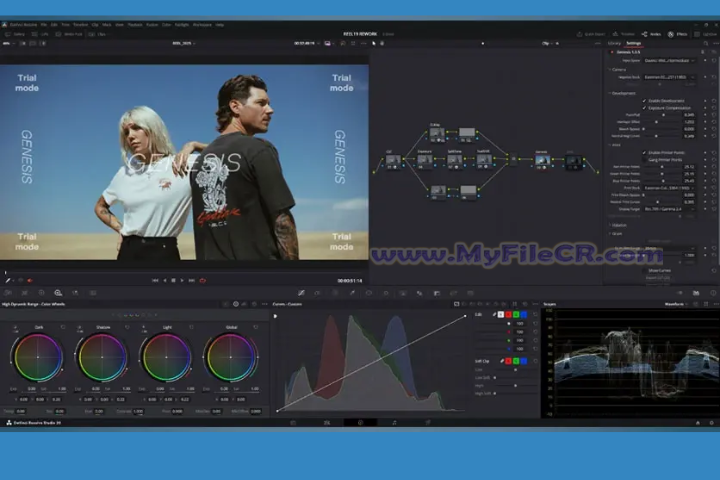Image resolution: width=720 pixels, height=480 pixels.
Task: Open the Motion Effects palette icon
Action: (93, 293)
